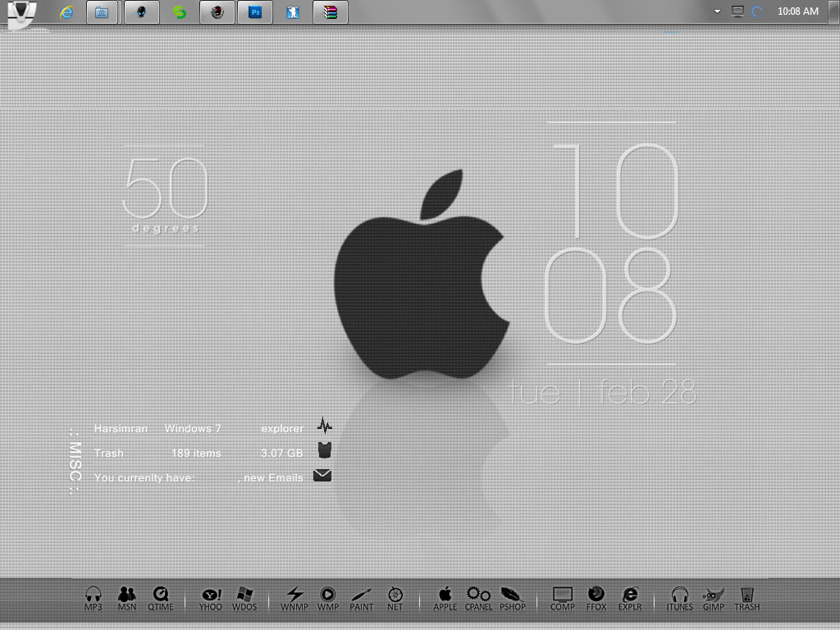This screenshot has height=630, width=840.
Task: Click the envelope icon in the MISC widget
Action: click(x=322, y=474)
